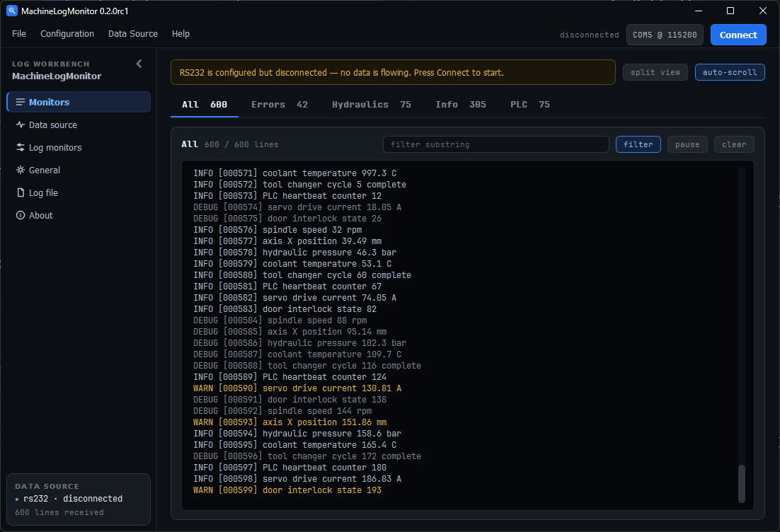Click the Log file document icon

(21, 192)
